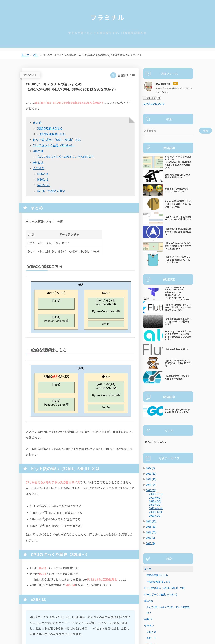Open the 2020 / 4 (44) archive link

[x=156, y=508]
